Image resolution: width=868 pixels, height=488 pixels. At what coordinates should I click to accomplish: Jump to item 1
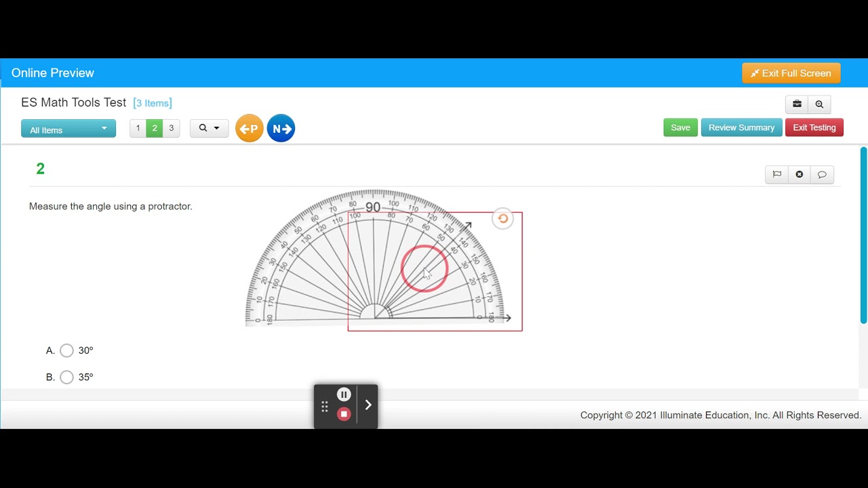tap(138, 128)
